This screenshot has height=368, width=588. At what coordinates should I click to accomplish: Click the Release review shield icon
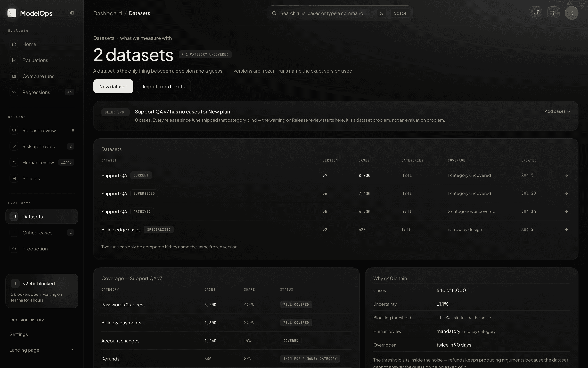click(x=14, y=130)
